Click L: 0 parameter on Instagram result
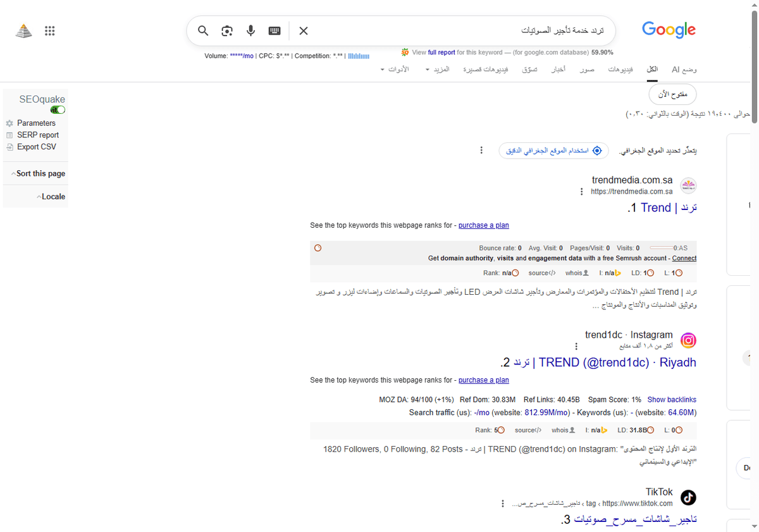 (674, 430)
